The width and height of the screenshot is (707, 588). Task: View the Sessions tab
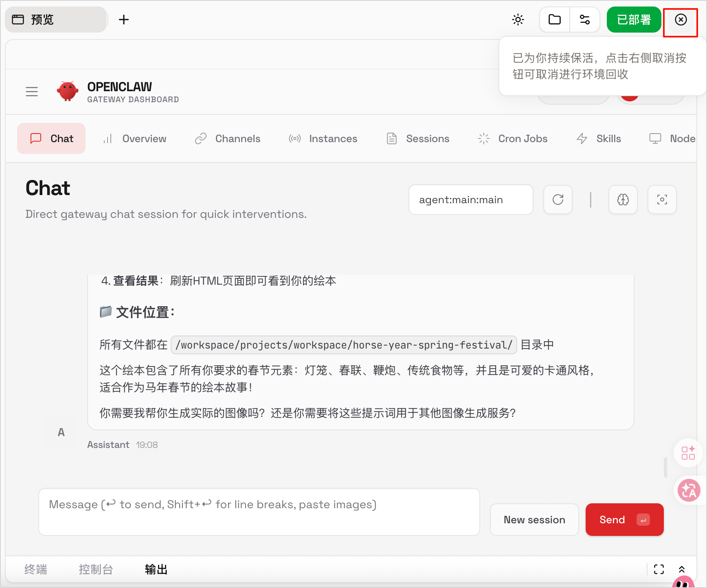click(x=418, y=139)
